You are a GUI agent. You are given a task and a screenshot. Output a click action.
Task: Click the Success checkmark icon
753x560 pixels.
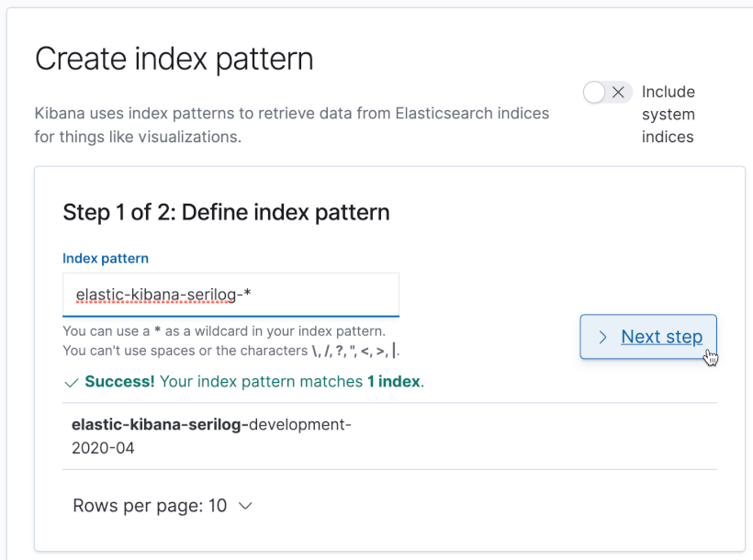pos(72,383)
